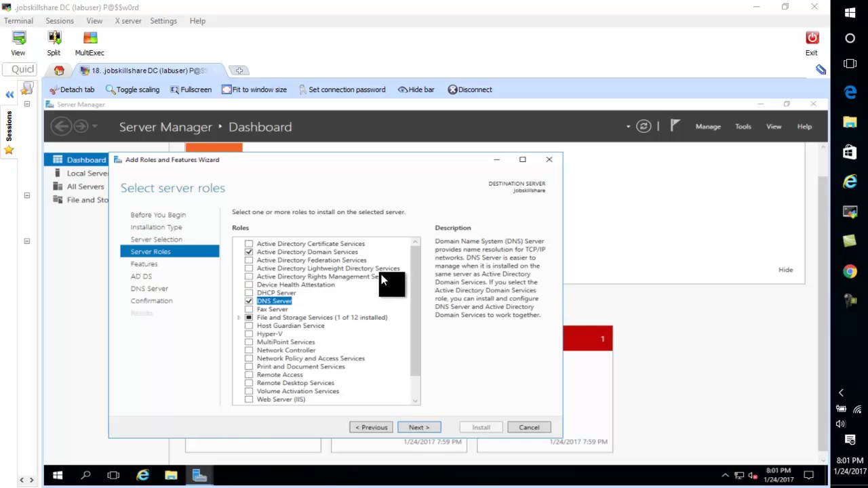Click the Hide link

(x=785, y=270)
